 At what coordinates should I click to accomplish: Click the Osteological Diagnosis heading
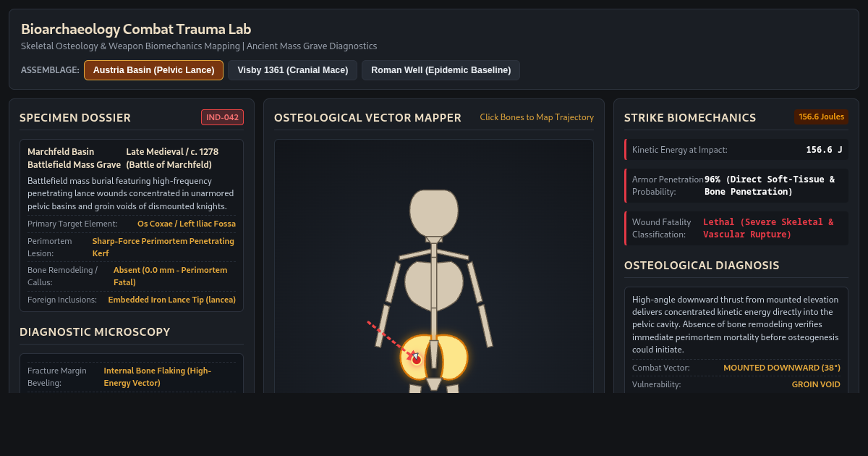pos(702,265)
